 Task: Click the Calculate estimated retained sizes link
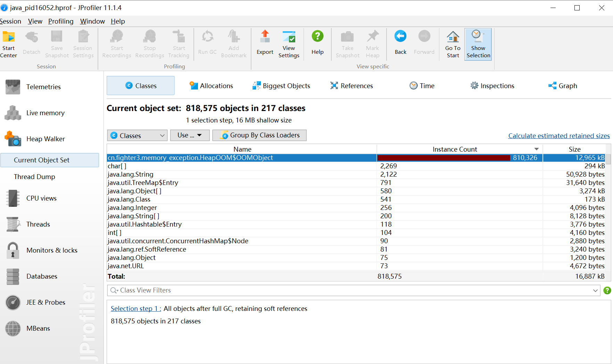(x=559, y=136)
